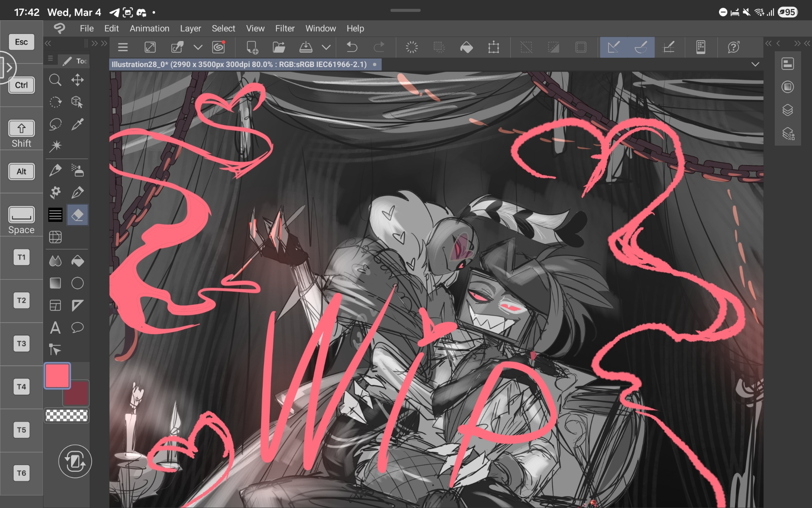Toggle Snap to Grid
The width and height of the screenshot is (812, 508).
pyautogui.click(x=669, y=47)
